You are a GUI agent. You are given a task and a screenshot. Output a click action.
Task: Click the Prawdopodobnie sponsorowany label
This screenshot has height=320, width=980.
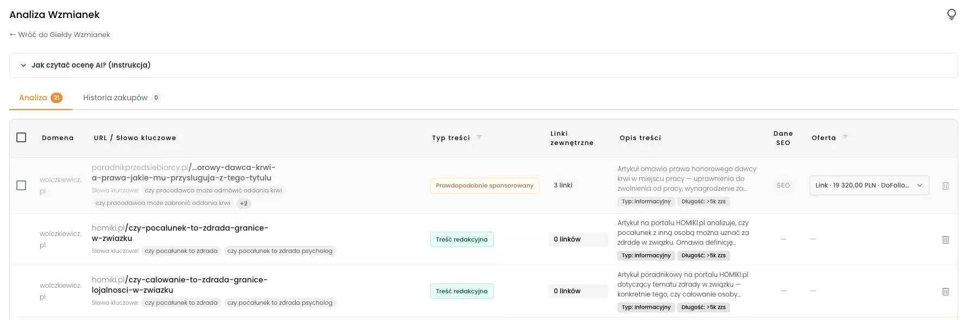(x=485, y=185)
